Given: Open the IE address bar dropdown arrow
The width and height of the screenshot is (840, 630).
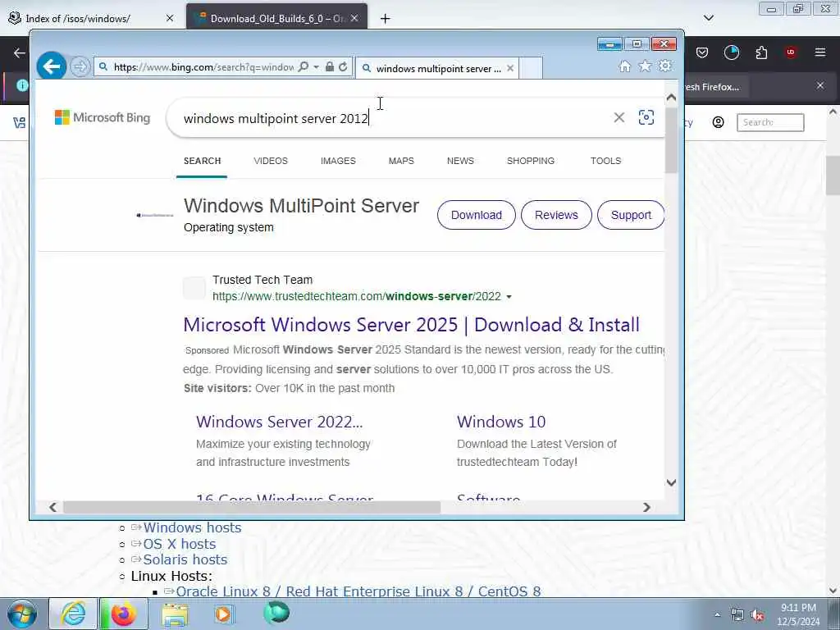Looking at the screenshot, I should click(x=316, y=67).
